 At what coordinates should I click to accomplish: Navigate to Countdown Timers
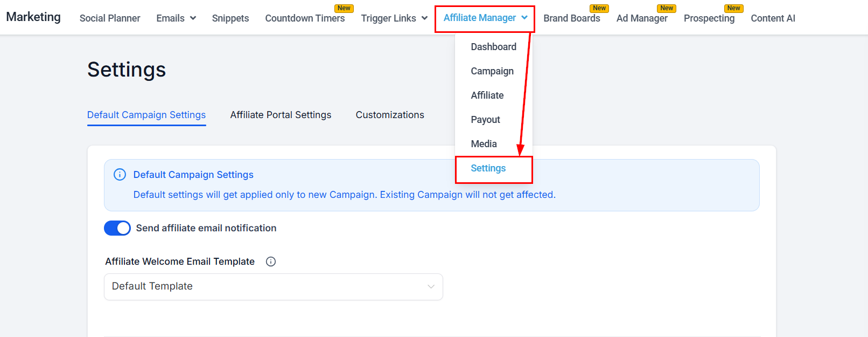[x=305, y=18]
